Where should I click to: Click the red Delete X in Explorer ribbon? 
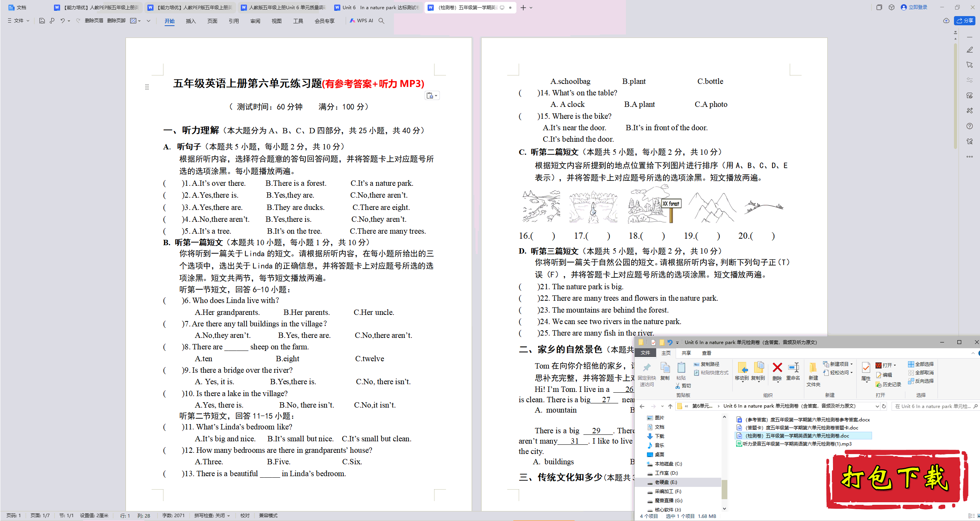click(777, 368)
